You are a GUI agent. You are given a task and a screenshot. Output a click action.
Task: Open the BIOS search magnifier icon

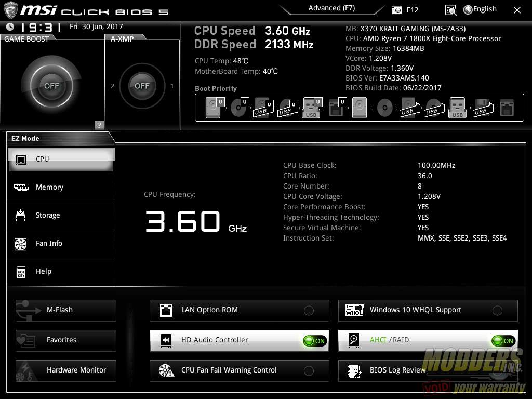click(450, 10)
